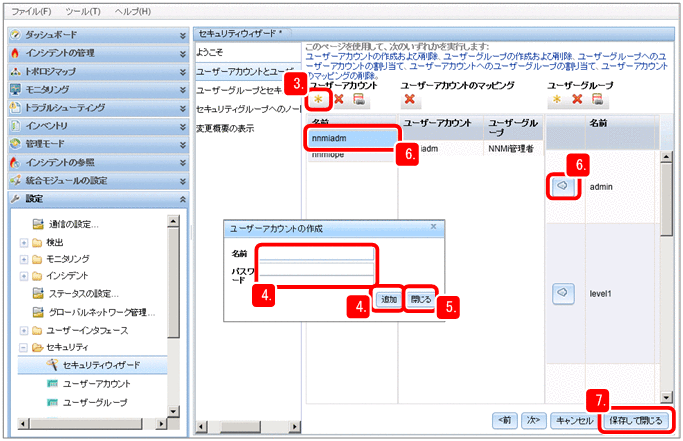The height and width of the screenshot is (441, 683).
Task: Click the インシデントの参照 panel icon
Action: [x=16, y=162]
